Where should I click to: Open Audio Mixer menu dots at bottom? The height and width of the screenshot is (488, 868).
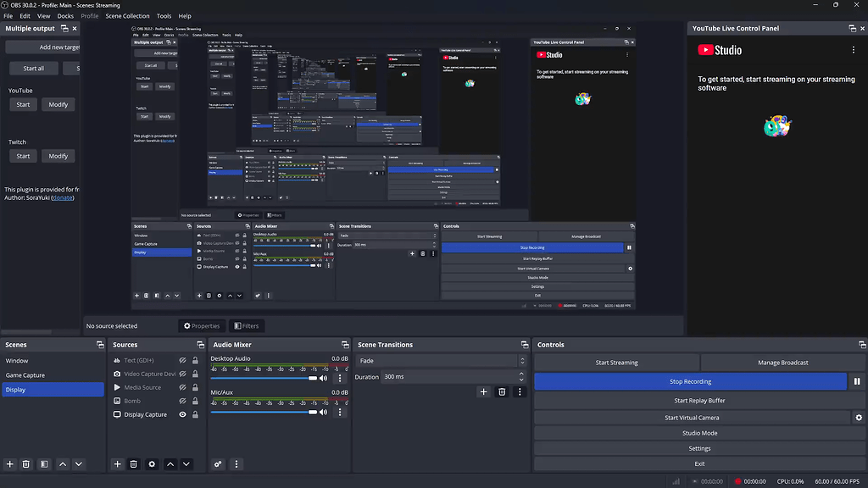click(236, 464)
